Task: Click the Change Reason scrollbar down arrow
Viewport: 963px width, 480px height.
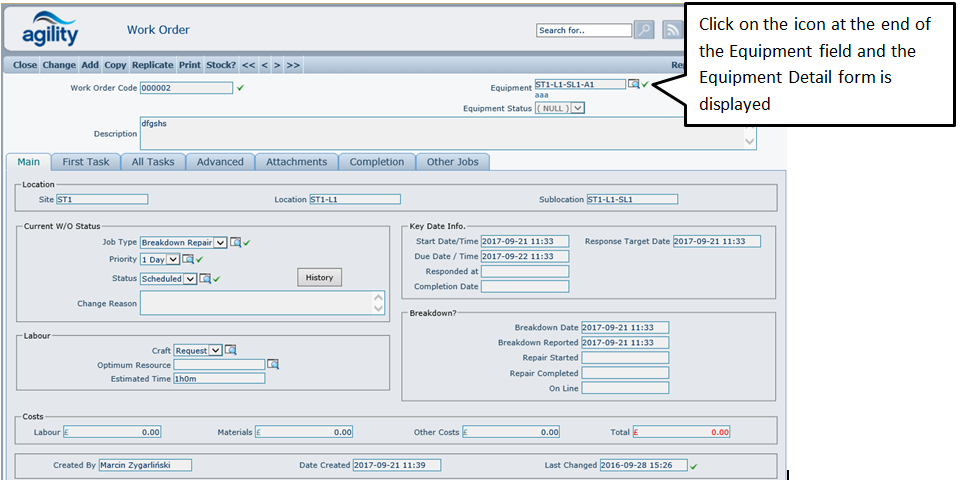Action: click(378, 310)
